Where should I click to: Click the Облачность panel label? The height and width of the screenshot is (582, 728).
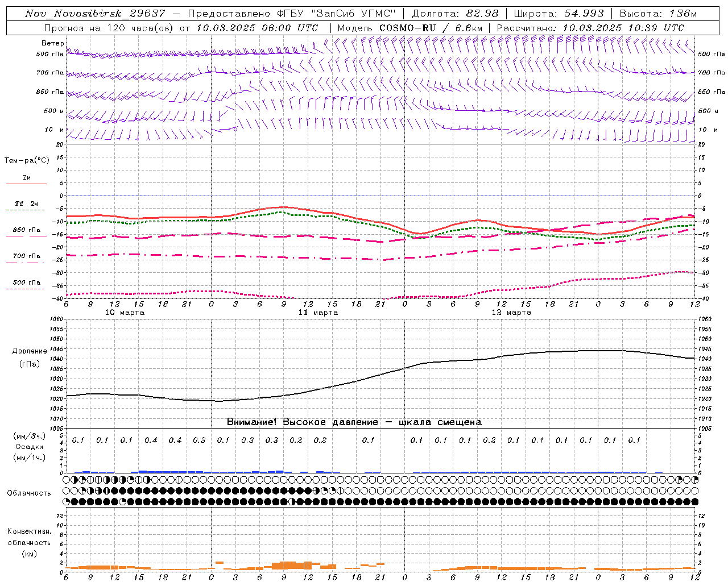pyautogui.click(x=29, y=493)
